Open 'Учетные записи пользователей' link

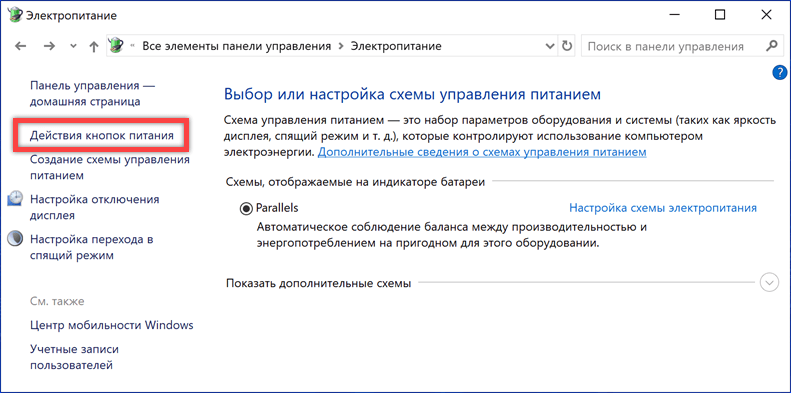pyautogui.click(x=75, y=357)
